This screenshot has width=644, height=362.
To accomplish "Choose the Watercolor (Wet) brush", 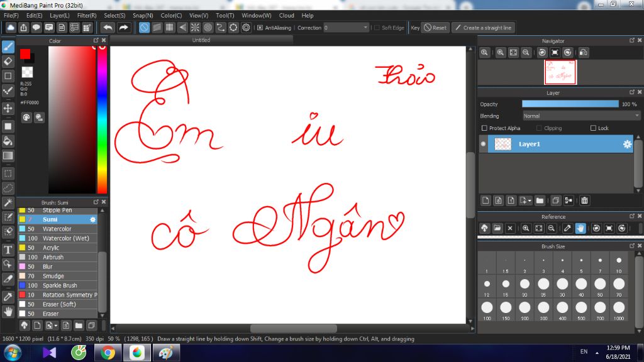I will point(57,238).
